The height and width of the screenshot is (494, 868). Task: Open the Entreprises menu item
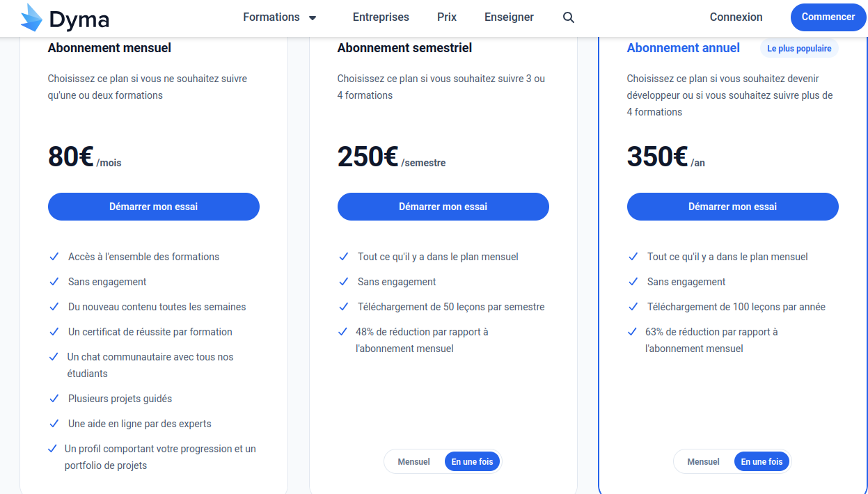(381, 17)
